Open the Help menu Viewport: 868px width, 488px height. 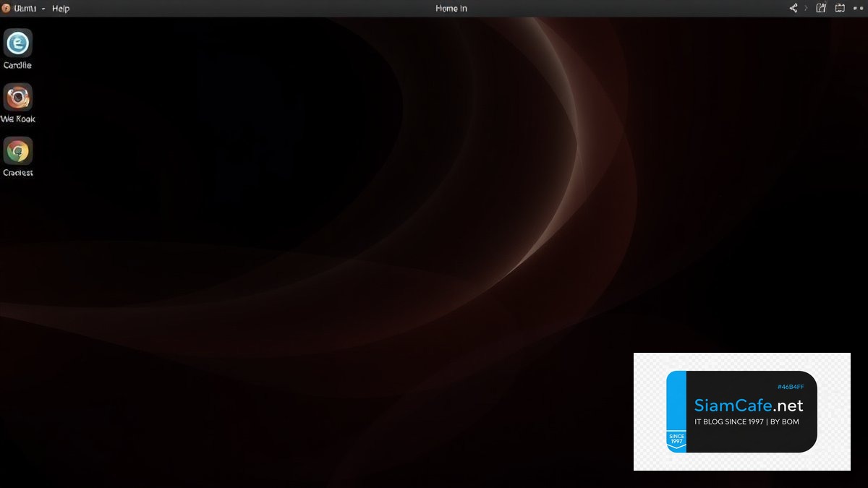pyautogui.click(x=61, y=8)
